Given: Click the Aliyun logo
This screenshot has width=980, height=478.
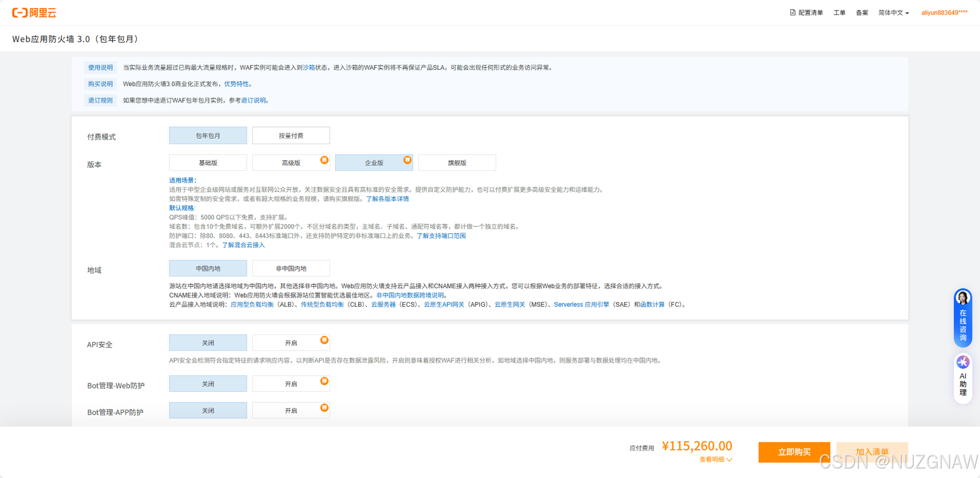Looking at the screenshot, I should coord(34,13).
